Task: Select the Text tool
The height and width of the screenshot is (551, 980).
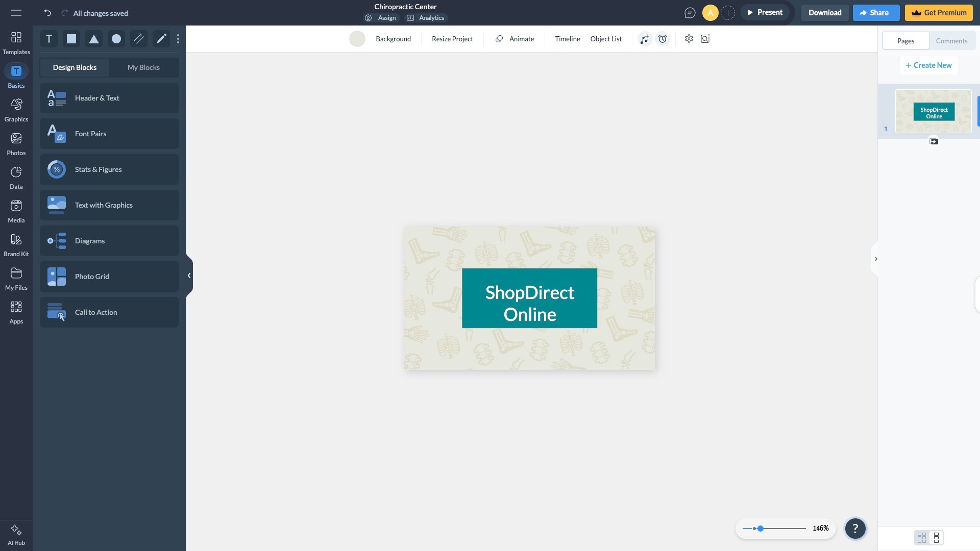Action: coord(49,39)
